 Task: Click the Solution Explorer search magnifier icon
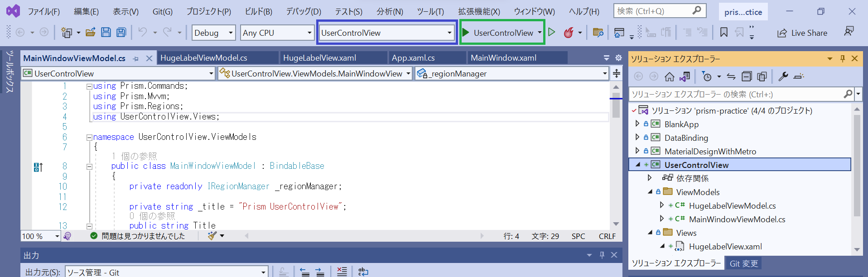pos(848,94)
